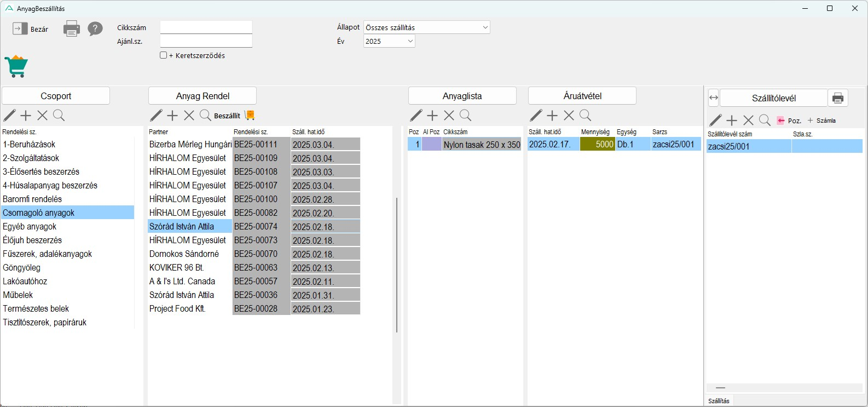Select Fűszerek, adalékanyagok group
The width and height of the screenshot is (868, 407).
48,254
